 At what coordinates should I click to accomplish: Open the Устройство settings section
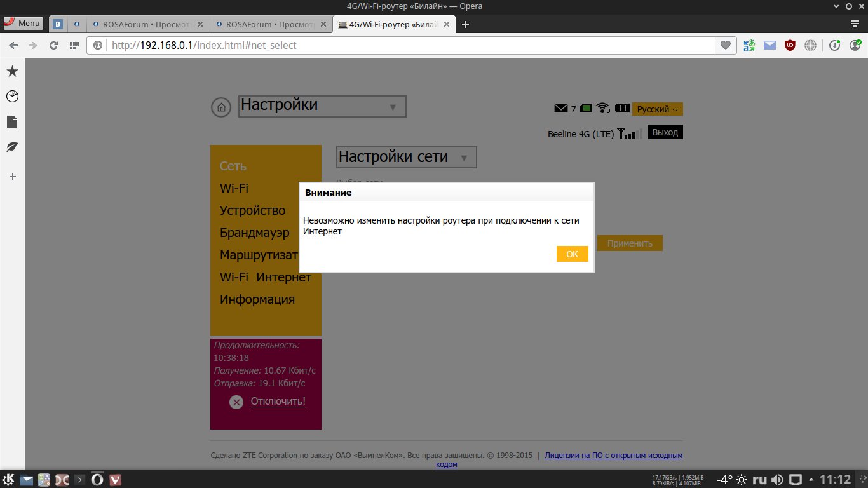click(x=253, y=210)
